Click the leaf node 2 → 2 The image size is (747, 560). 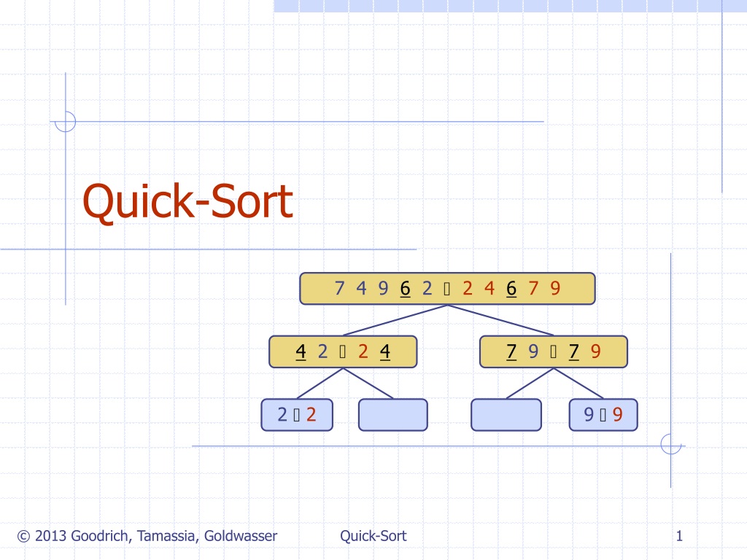tap(297, 415)
